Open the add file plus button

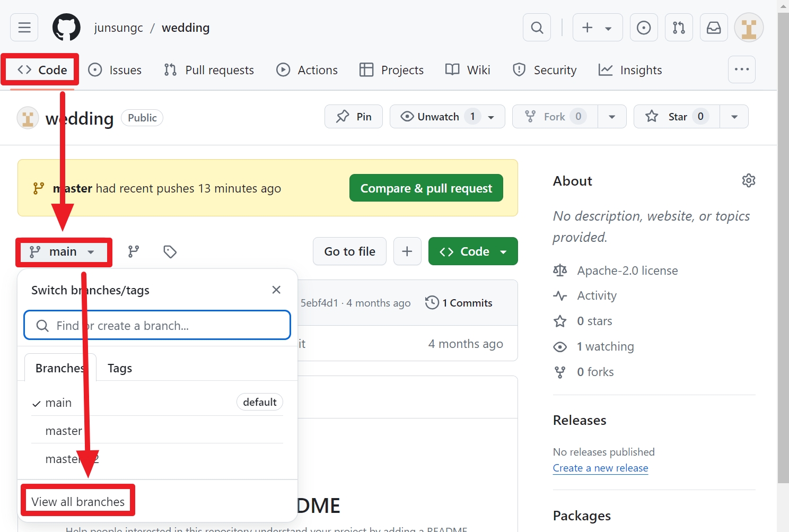click(x=407, y=251)
